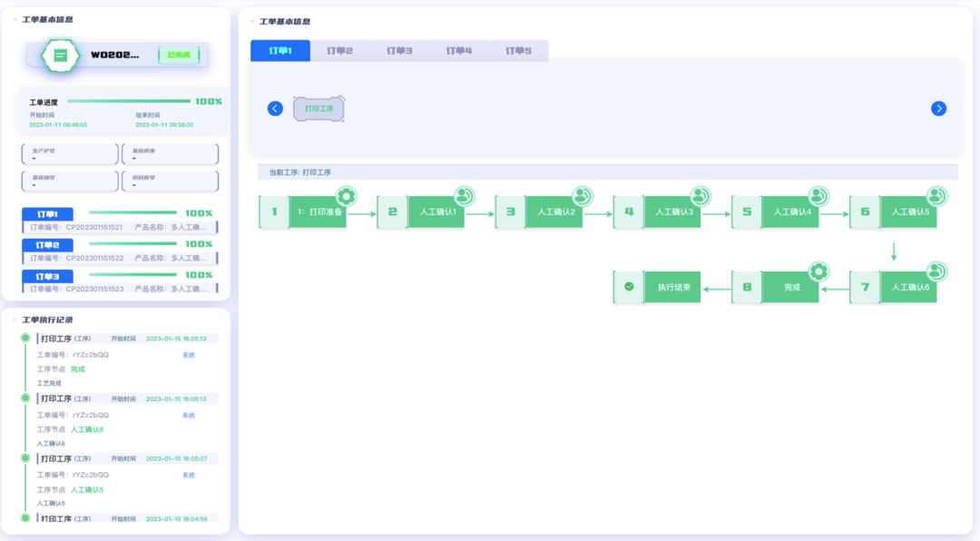This screenshot has height=541, width=980.
Task: Select the 订单1 label in order list
Action: tap(47, 214)
